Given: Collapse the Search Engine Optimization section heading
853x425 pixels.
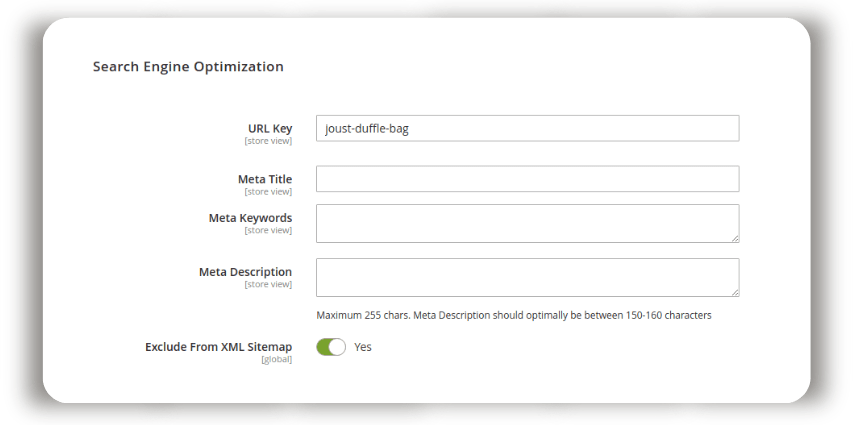Looking at the screenshot, I should point(188,66).
